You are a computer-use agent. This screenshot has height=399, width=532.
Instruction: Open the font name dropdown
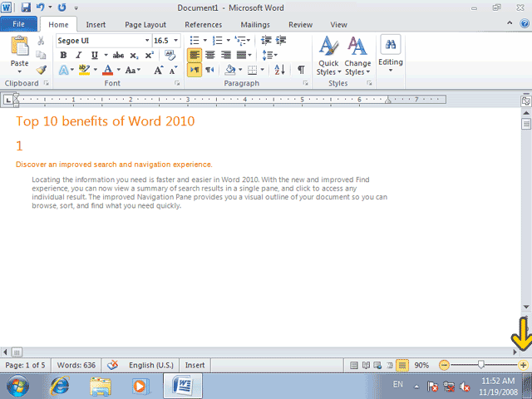147,41
